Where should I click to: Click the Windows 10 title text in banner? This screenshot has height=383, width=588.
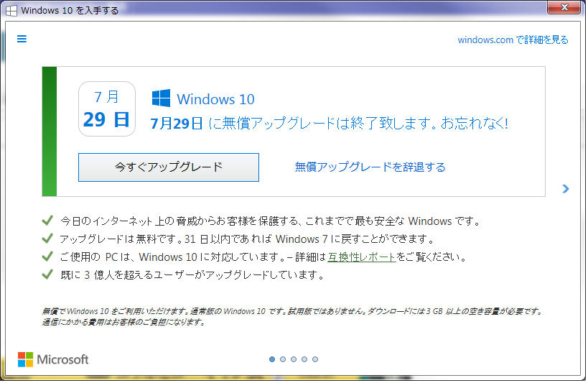[215, 99]
